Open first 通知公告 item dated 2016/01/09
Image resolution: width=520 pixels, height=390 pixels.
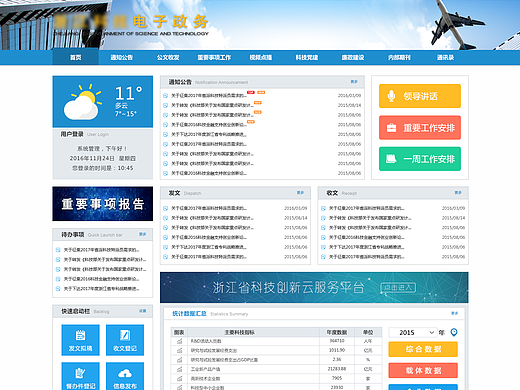point(209,96)
